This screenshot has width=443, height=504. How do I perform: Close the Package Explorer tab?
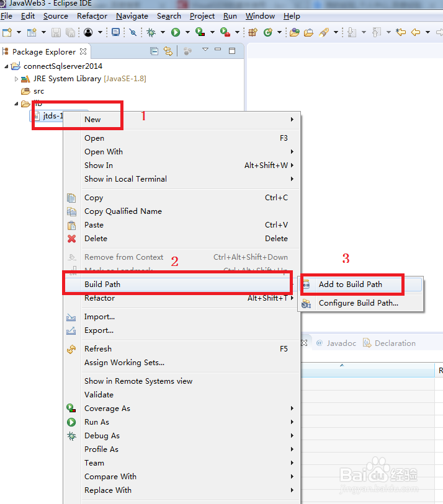pyautogui.click(x=83, y=51)
